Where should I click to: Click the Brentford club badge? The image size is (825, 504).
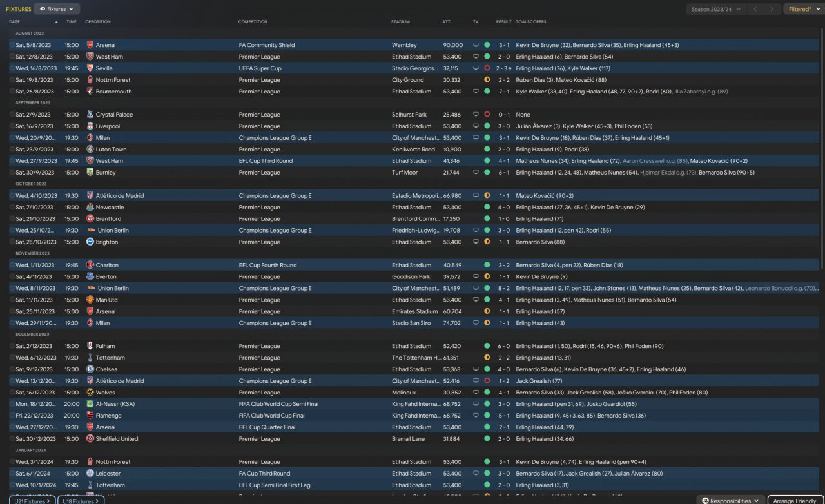[x=90, y=219]
